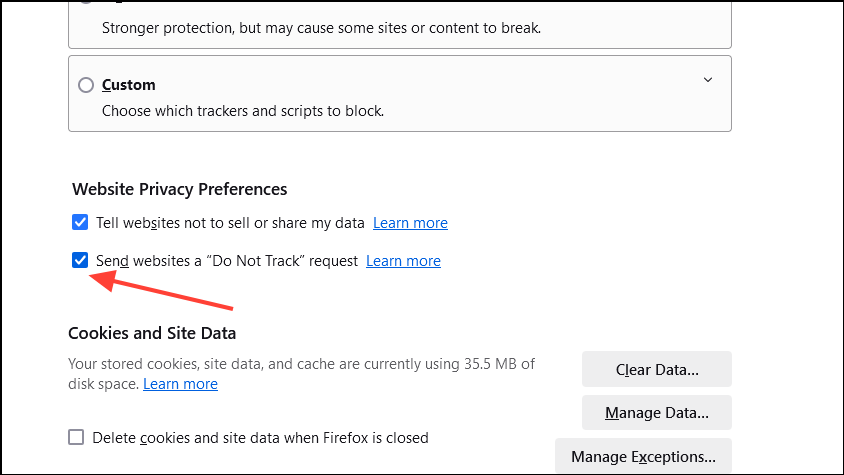Image resolution: width=844 pixels, height=475 pixels.
Task: Untick the "Do Not Track" request checkbox
Action: [x=80, y=261]
